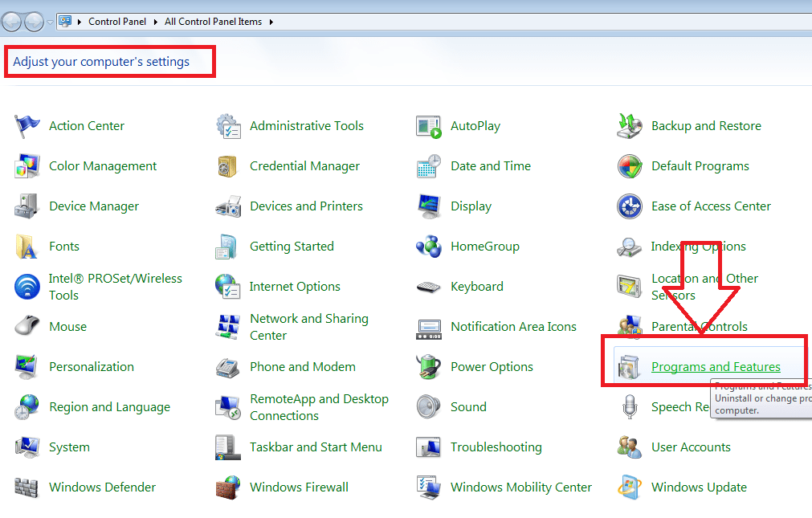Open the Display monitor icon
This screenshot has width=812, height=518.
coord(429,206)
